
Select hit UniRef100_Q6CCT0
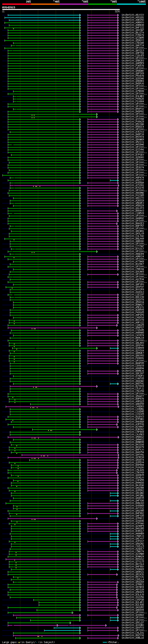[133, 198]
